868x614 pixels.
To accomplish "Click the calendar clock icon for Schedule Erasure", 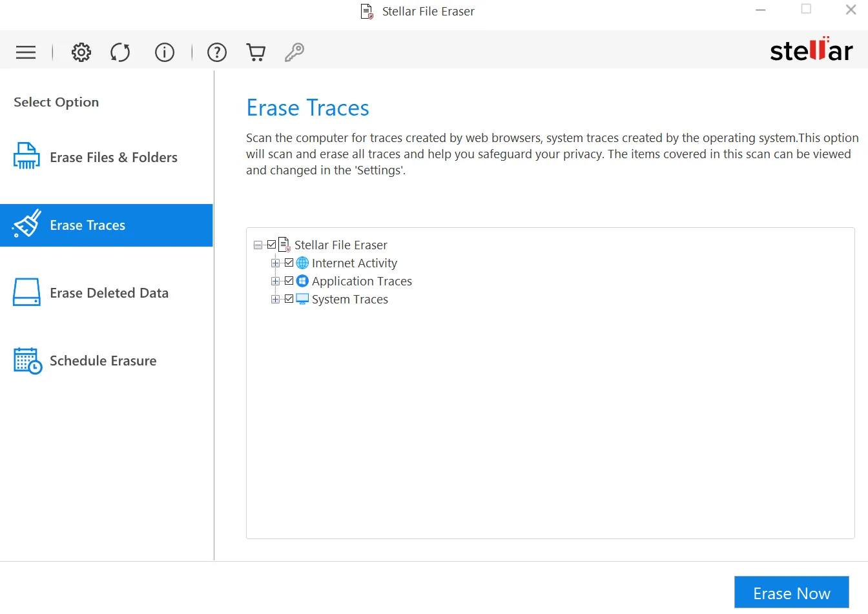I will pyautogui.click(x=28, y=361).
